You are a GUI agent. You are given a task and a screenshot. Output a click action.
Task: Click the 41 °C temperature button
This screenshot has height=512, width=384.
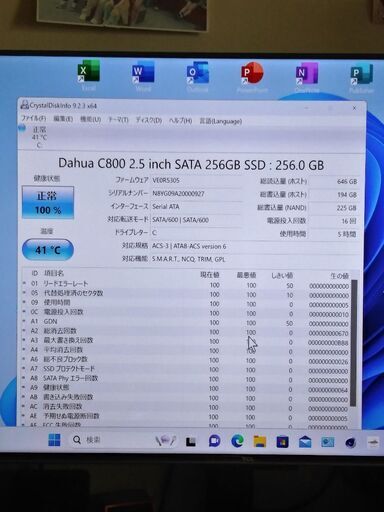[x=48, y=250]
